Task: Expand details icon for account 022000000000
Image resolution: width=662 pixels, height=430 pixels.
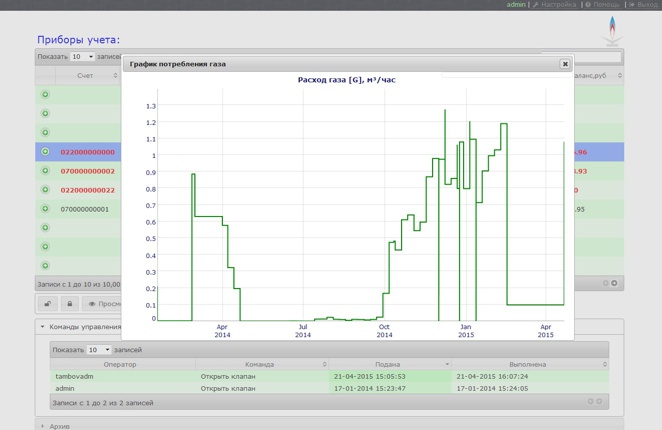Action: coord(45,152)
